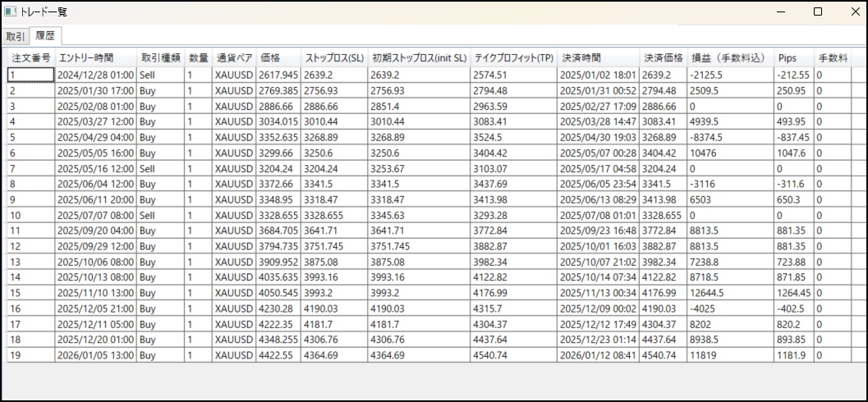The image size is (868, 402).
Task: Select entry time 2025/04/29 04:00 cell
Action: (x=95, y=137)
